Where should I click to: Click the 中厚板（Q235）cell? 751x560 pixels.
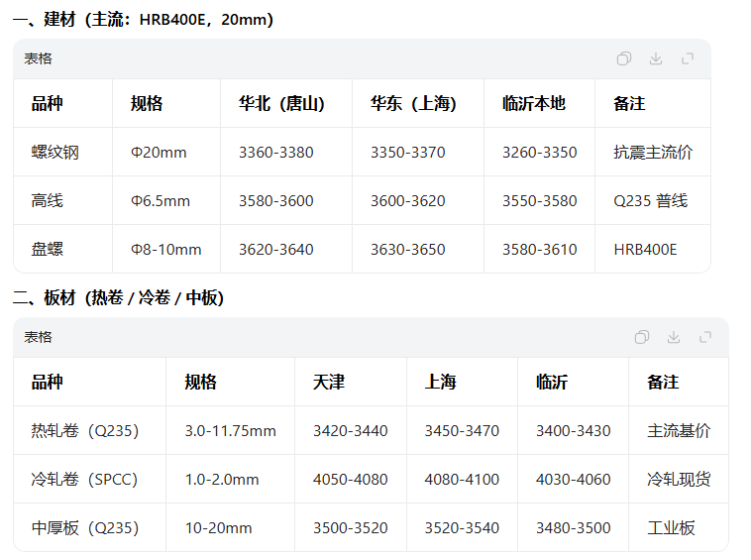click(x=84, y=528)
